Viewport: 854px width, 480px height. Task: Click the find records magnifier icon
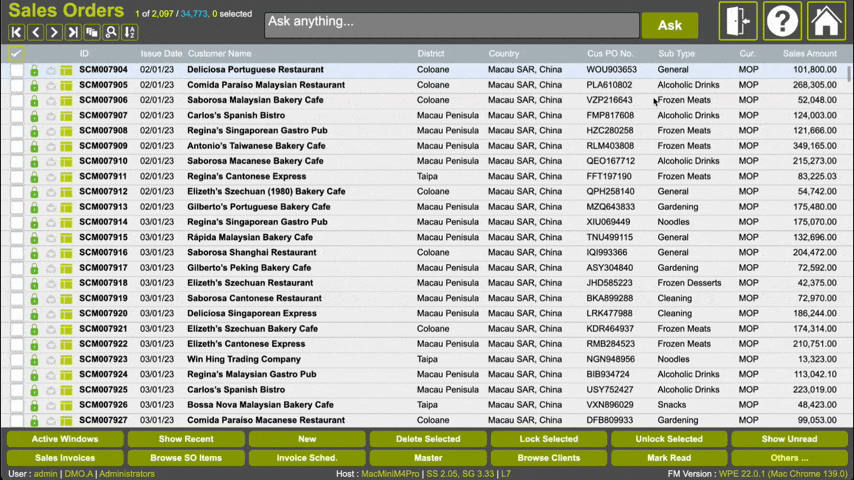pyautogui.click(x=111, y=33)
